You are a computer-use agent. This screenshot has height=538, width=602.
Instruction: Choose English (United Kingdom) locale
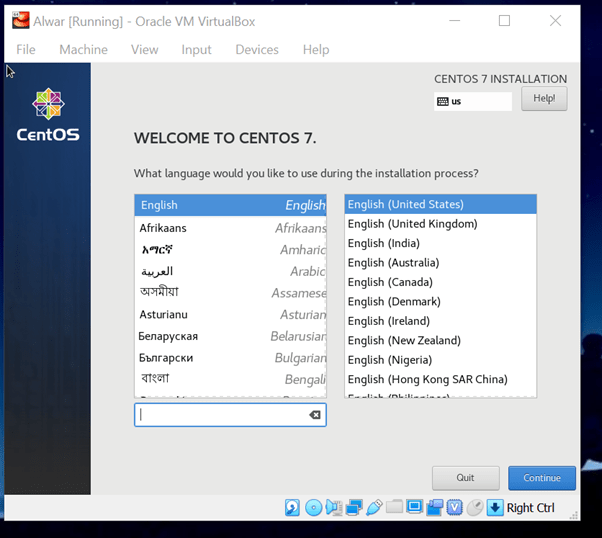412,224
